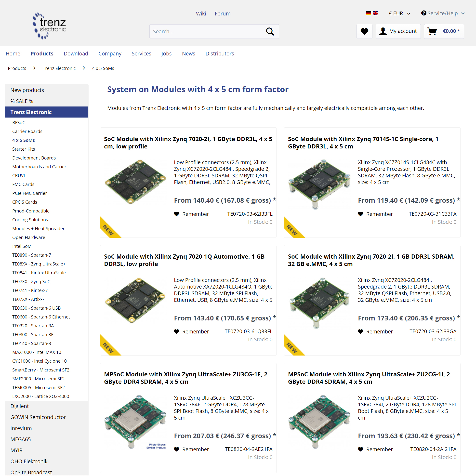Screen dimensions: 476x476
Task: Open TE0741 - Kintex-7 sidebar entry
Action: pos(30,291)
